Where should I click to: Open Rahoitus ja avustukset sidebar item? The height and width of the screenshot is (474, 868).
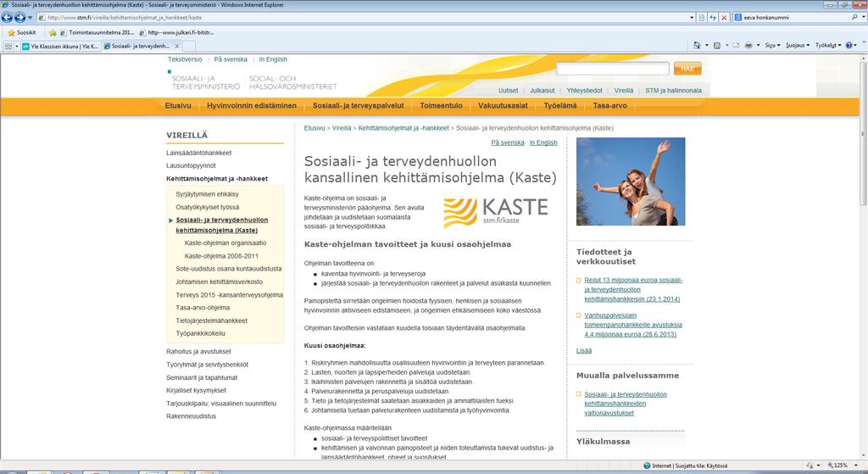click(198, 352)
